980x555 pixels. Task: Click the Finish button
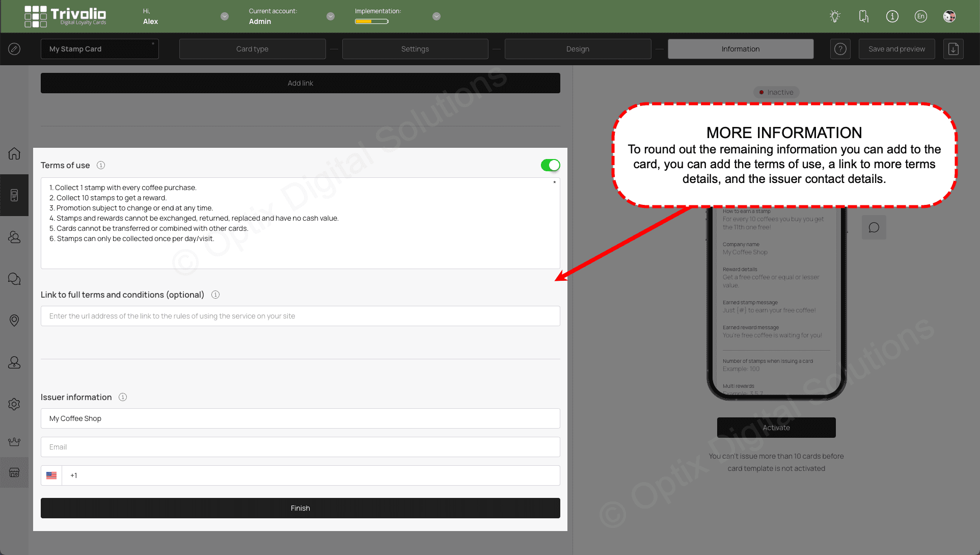click(x=300, y=508)
